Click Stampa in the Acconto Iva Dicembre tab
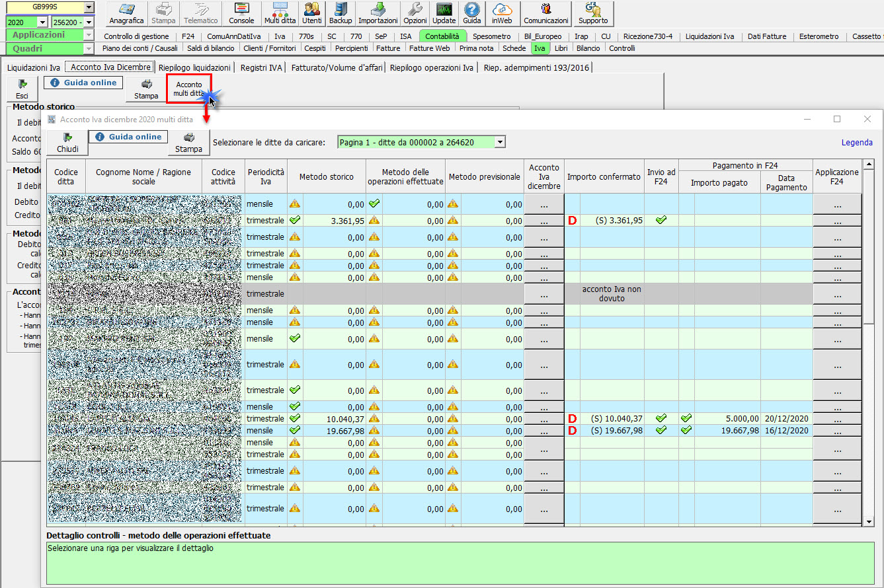This screenshot has height=588, width=884. [x=146, y=89]
